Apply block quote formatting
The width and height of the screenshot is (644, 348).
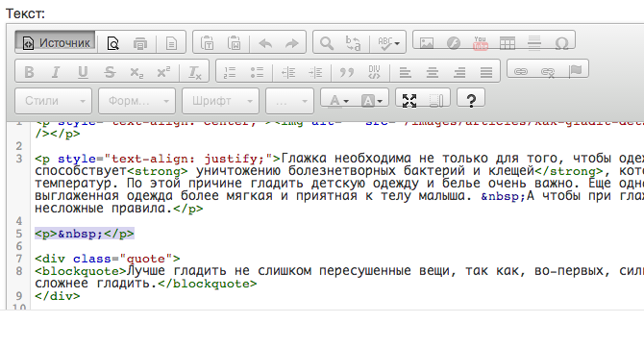tap(347, 72)
